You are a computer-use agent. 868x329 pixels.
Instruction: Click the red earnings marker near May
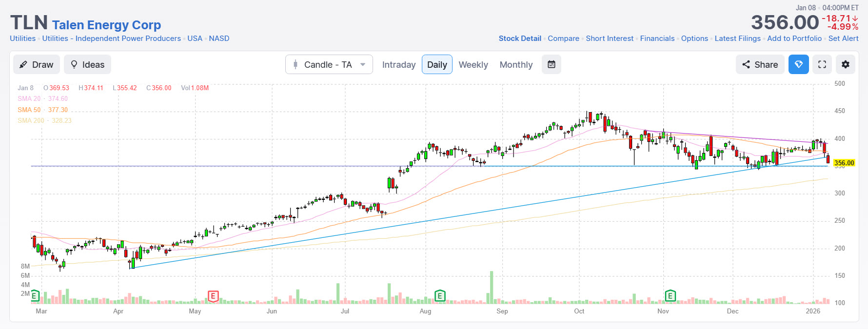coord(213,296)
